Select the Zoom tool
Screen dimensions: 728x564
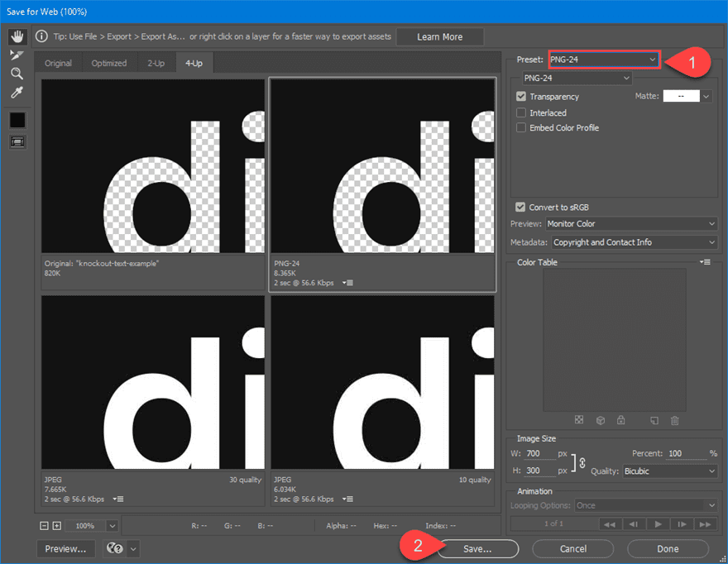17,74
